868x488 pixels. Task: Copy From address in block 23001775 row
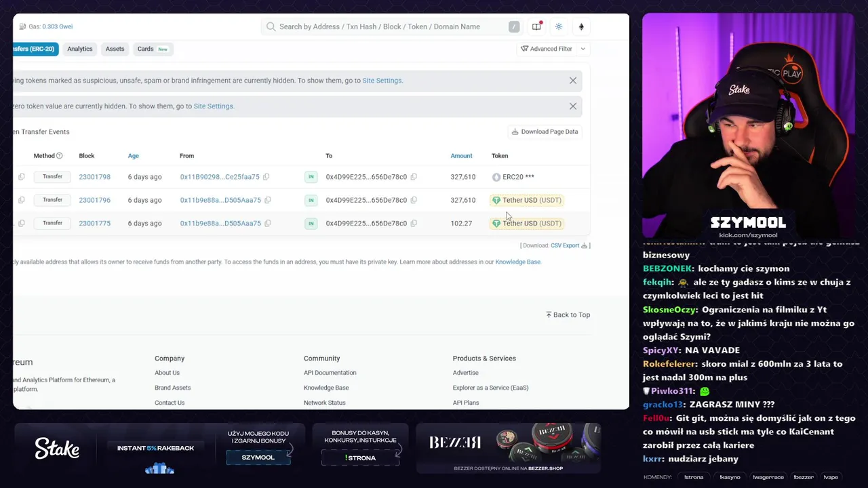267,223
